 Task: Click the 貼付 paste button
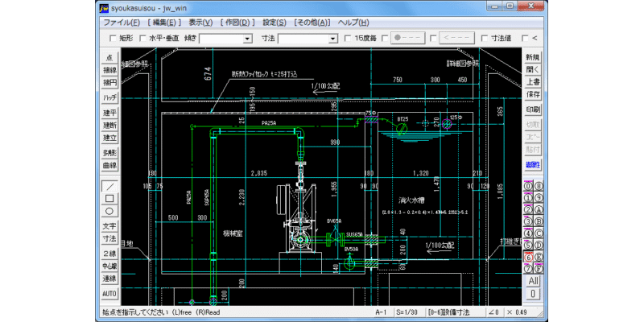click(x=533, y=149)
